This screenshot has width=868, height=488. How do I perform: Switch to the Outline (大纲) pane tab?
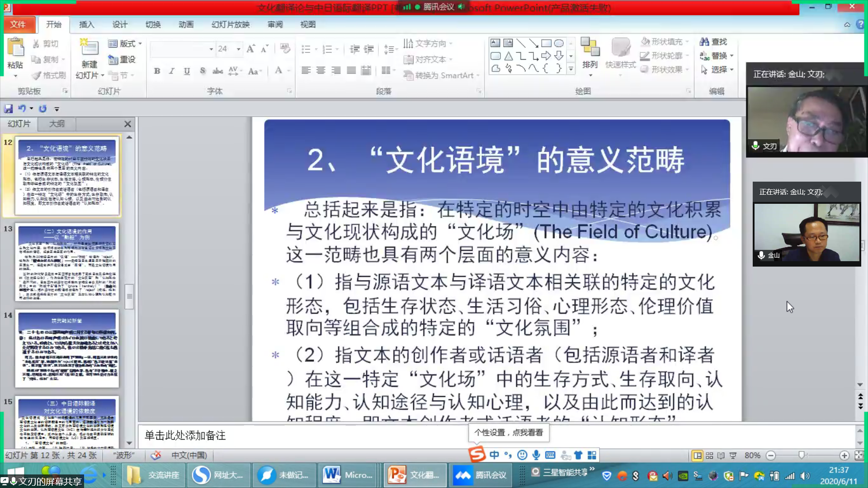(57, 123)
